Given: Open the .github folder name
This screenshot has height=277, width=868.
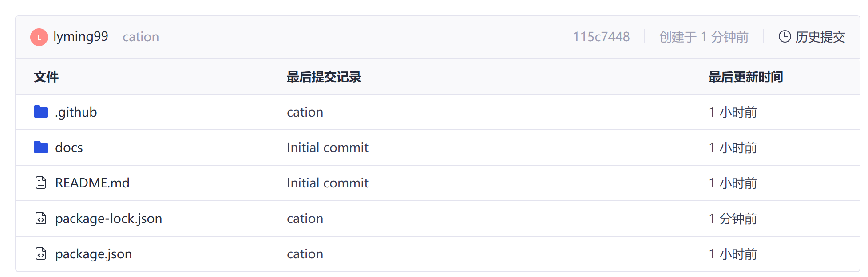Looking at the screenshot, I should pos(76,112).
